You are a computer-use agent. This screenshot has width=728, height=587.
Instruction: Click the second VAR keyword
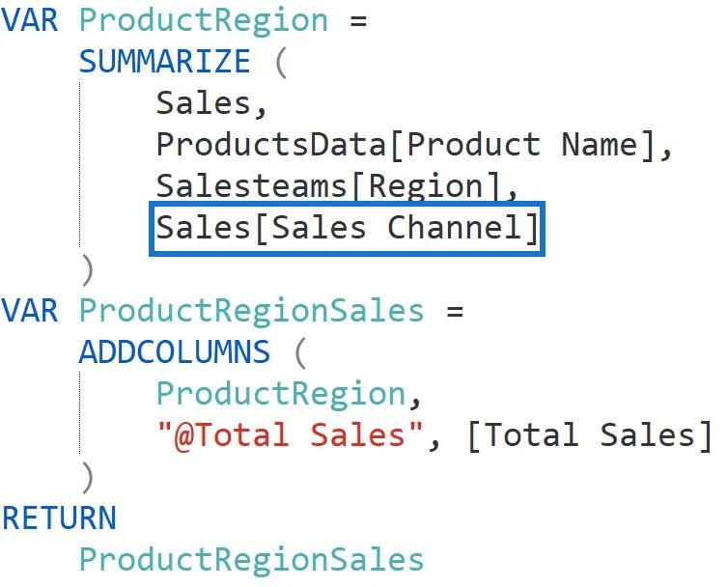[30, 311]
